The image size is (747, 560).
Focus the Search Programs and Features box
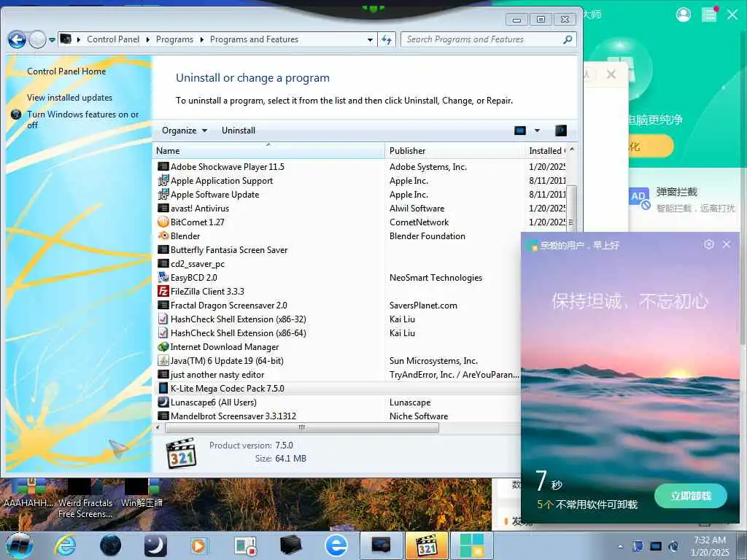tap(481, 39)
